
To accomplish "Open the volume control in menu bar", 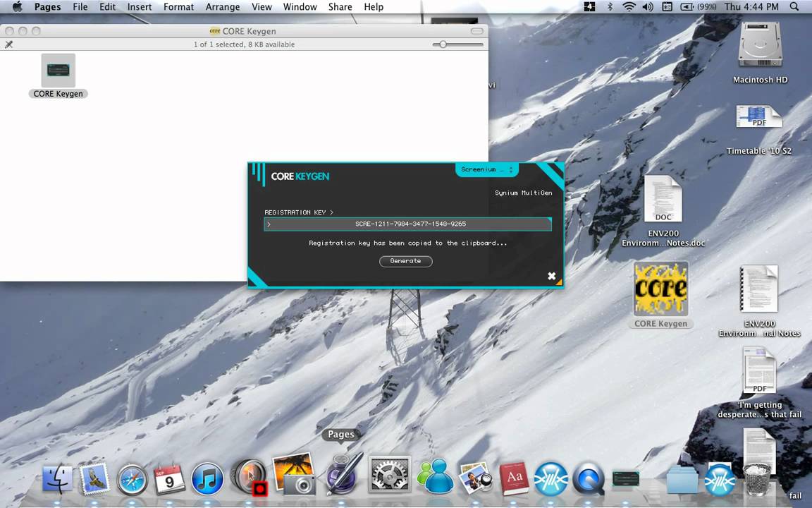I will (x=648, y=7).
